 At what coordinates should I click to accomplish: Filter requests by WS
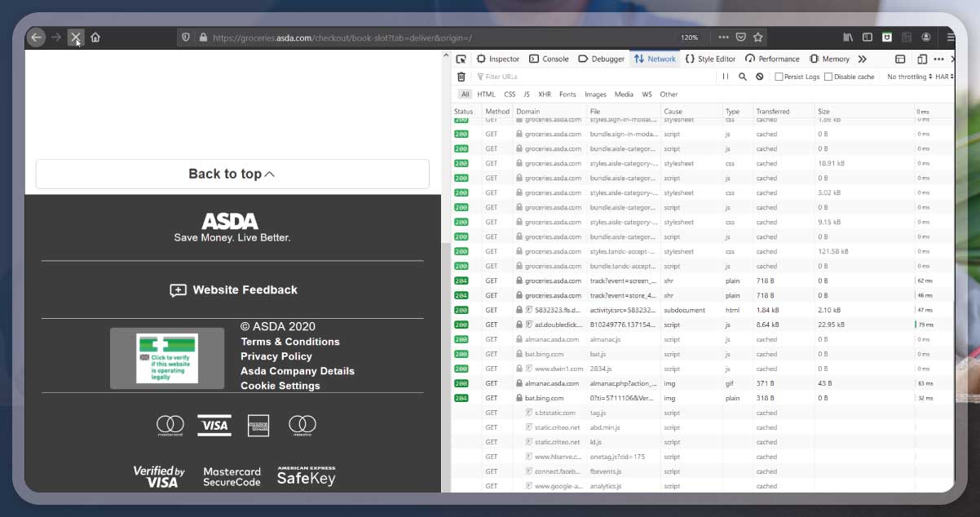(647, 95)
